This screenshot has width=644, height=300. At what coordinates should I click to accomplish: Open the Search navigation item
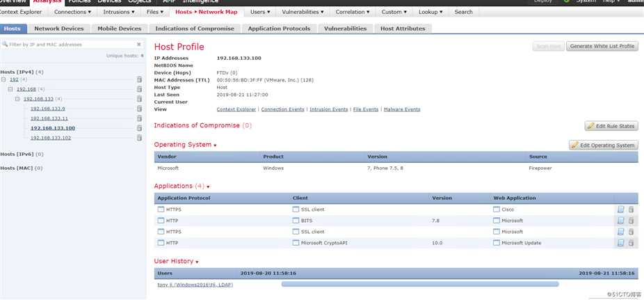coord(464,12)
